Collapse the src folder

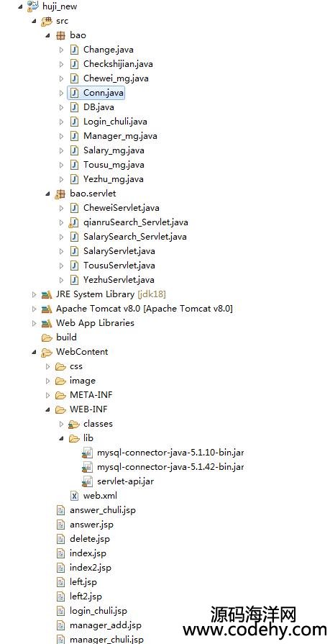pos(34,21)
